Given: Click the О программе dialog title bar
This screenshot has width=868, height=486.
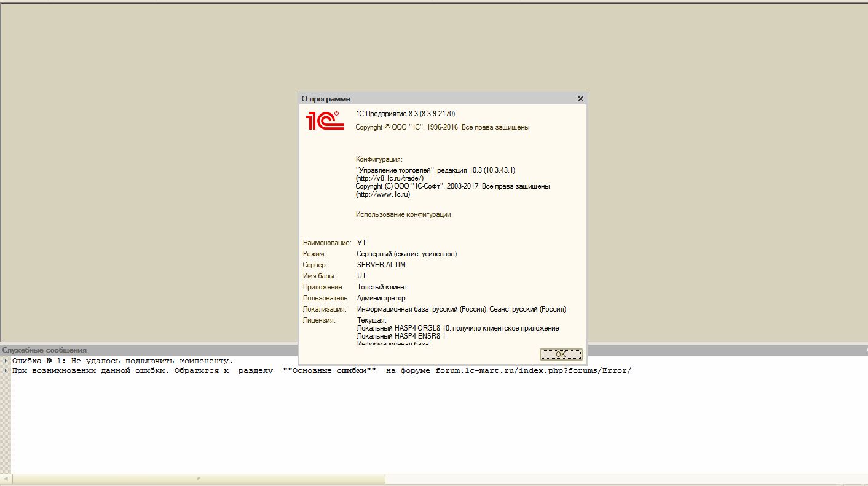Looking at the screenshot, I should (x=430, y=99).
